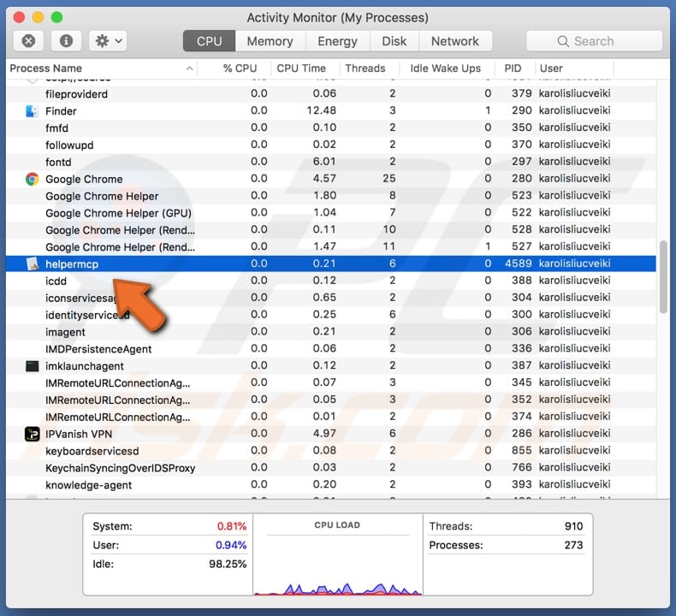The width and height of the screenshot is (676, 616).
Task: Click the inspect process info icon
Action: pos(67,41)
